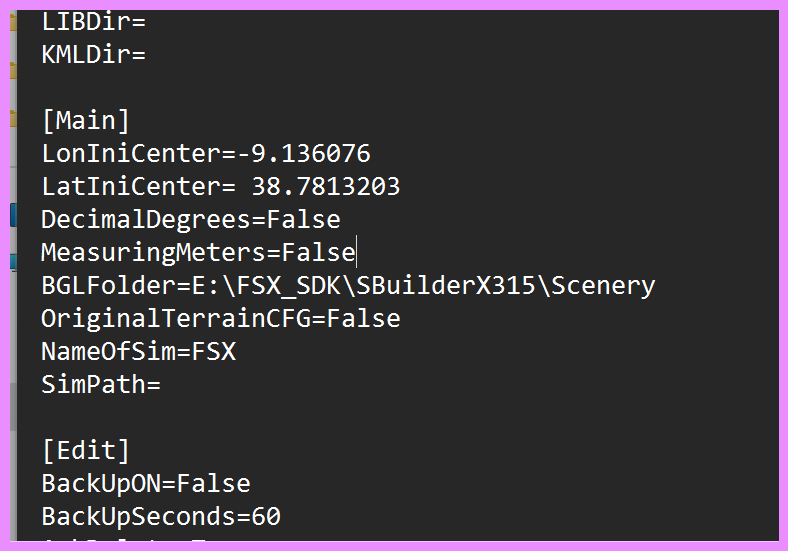Image resolution: width=788 pixels, height=551 pixels.
Task: Click the False value of DecimalDegrees
Action: pyautogui.click(x=303, y=220)
